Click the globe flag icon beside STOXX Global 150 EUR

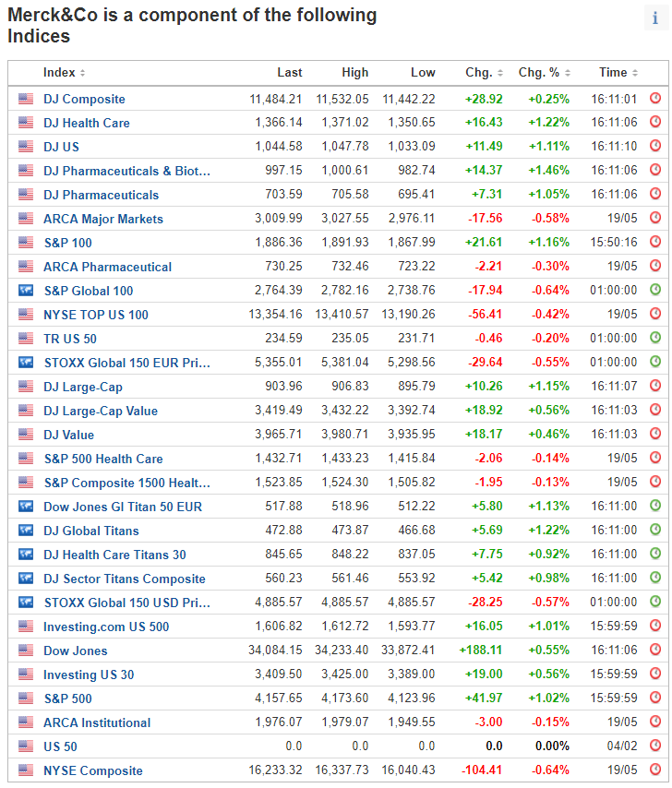(x=25, y=363)
